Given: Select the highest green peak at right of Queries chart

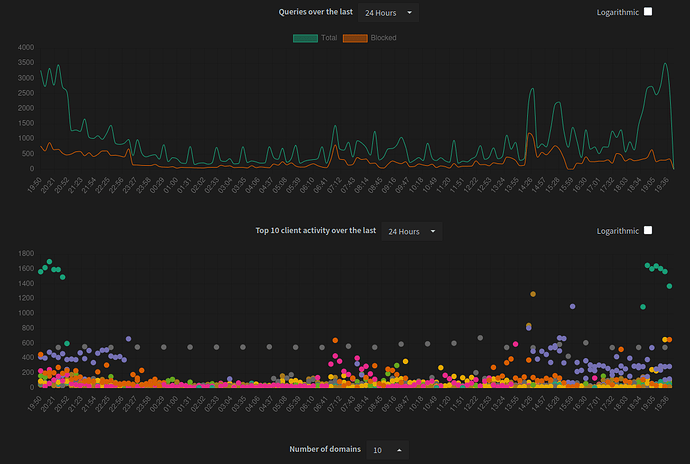Looking at the screenshot, I should coord(665,64).
